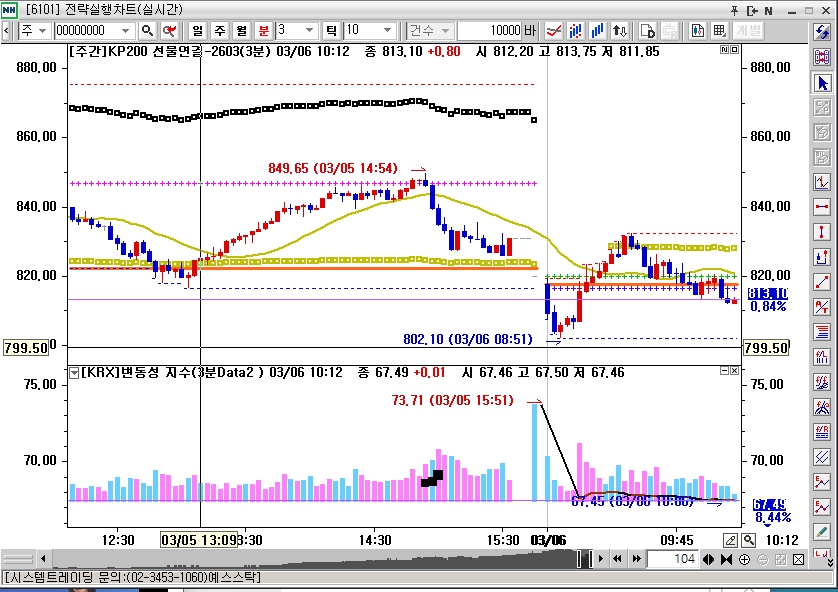Switch chart period to 일 (daily)
This screenshot has height=592, width=838.
195,31
